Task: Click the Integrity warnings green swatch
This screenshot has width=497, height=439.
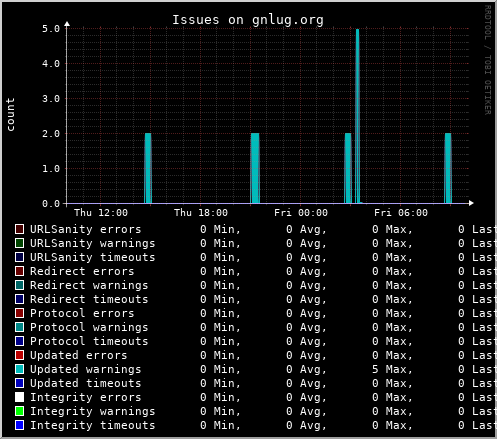Action: pyautogui.click(x=19, y=411)
